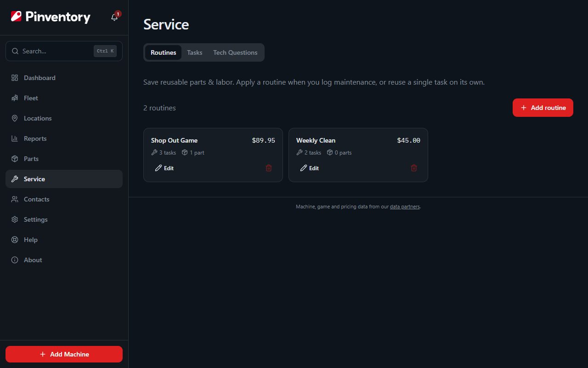The width and height of the screenshot is (588, 368).
Task: Click the Ctrl K shortcut badge
Action: pyautogui.click(x=105, y=51)
